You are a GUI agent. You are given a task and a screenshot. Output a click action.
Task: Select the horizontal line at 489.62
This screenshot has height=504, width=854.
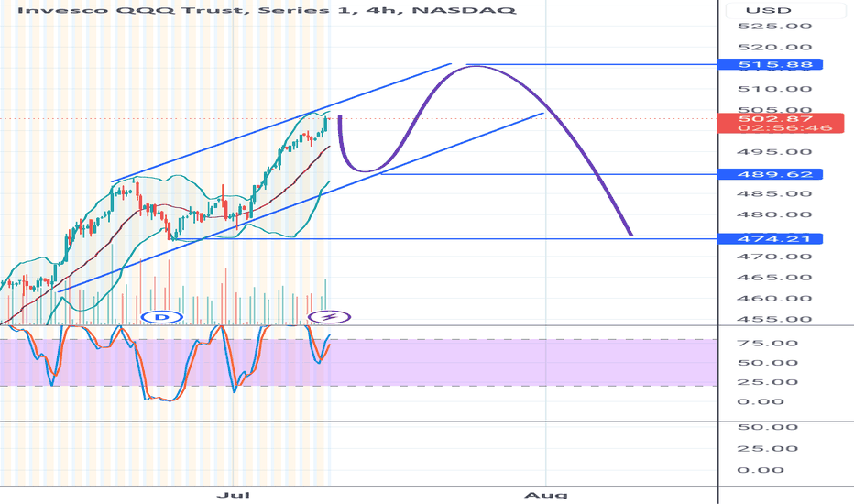tap(549, 174)
